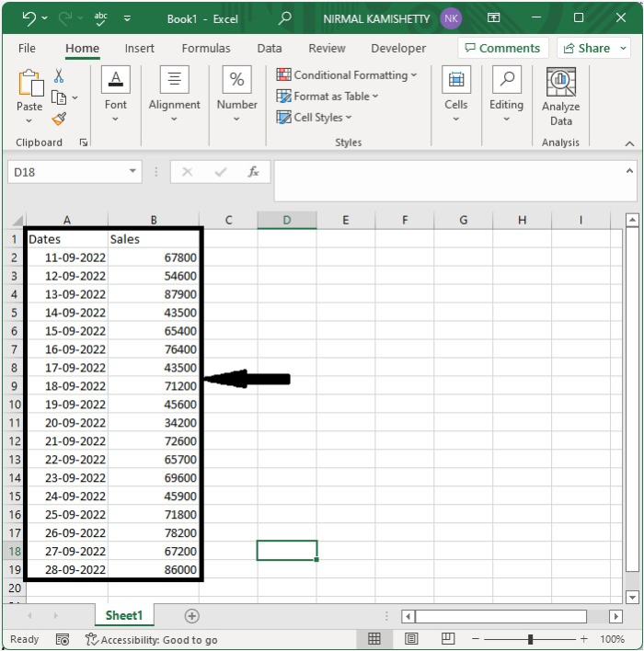Click the Undo icon in title bar
This screenshot has height=651, width=644.
(x=29, y=18)
